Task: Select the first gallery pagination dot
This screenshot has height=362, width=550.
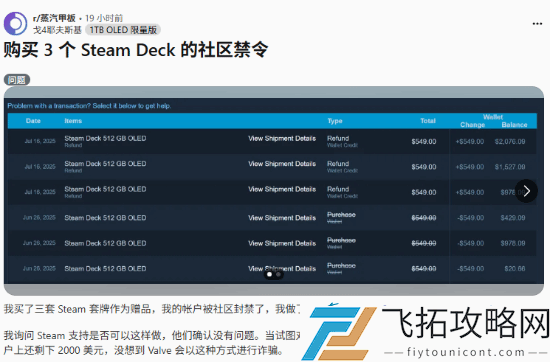Action: click(269, 274)
